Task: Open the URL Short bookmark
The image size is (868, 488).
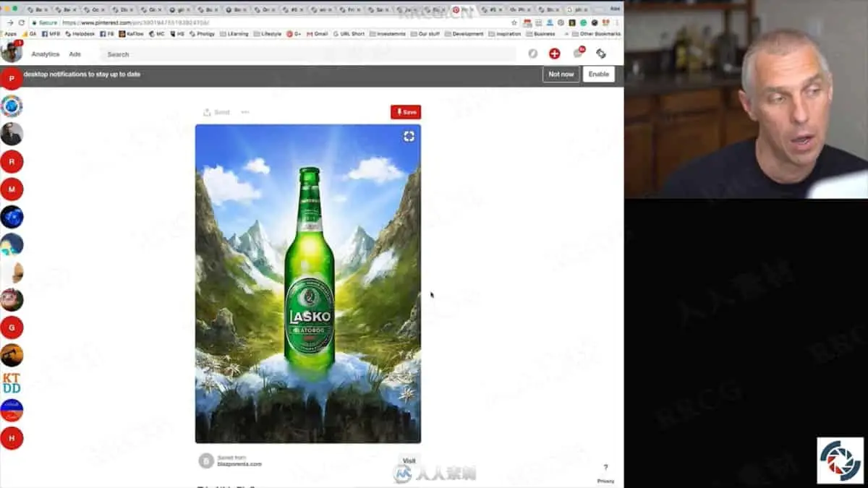Action: [349, 34]
